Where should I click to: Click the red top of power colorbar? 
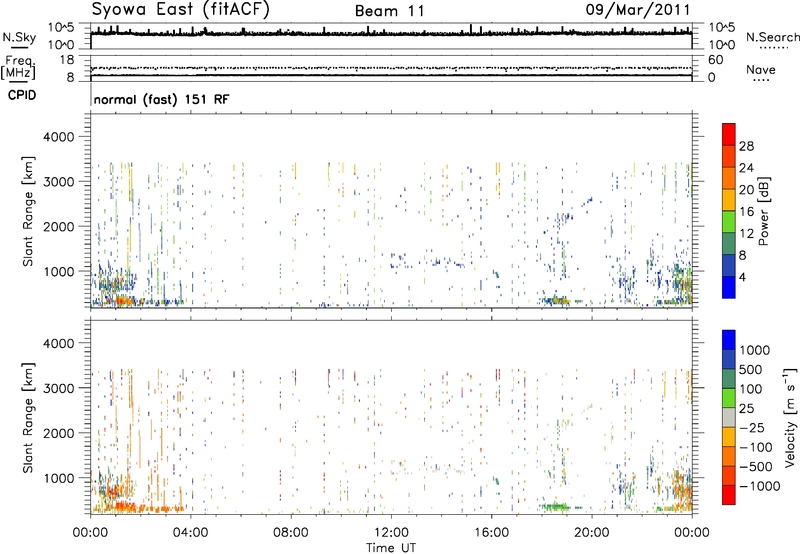click(729, 134)
